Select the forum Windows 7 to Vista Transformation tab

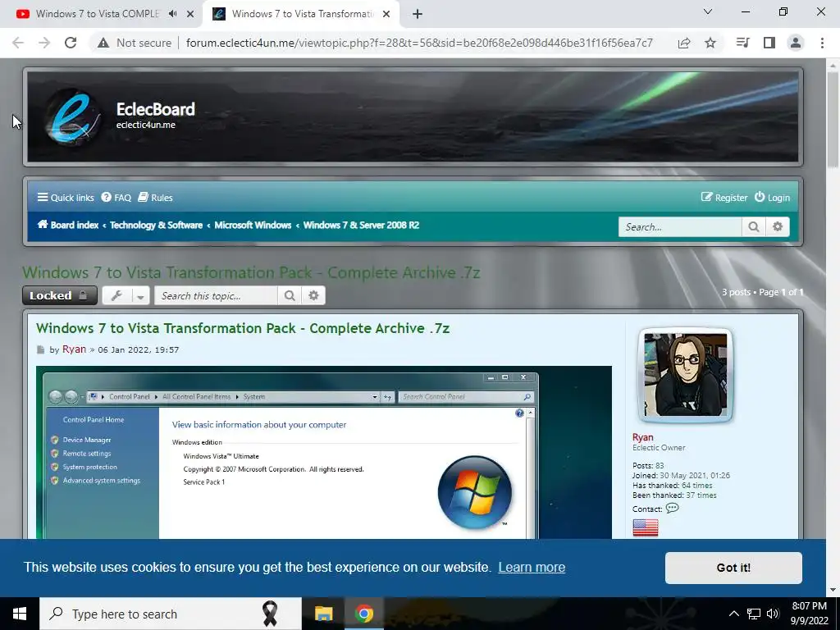tap(301, 14)
